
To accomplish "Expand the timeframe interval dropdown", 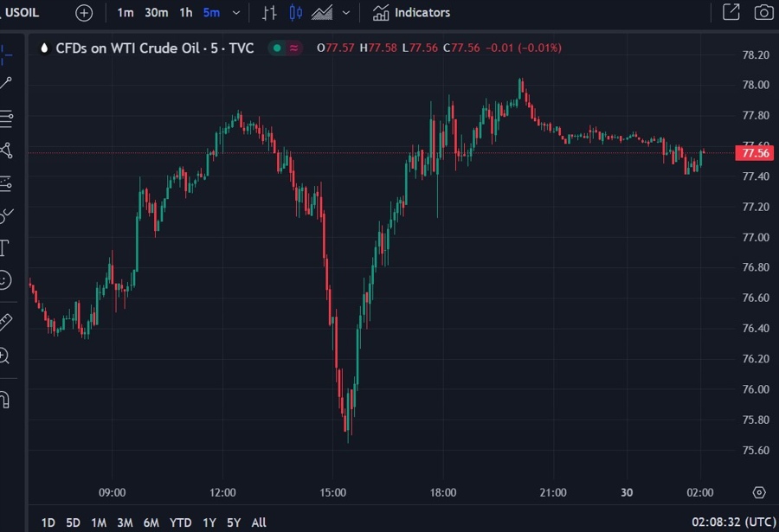I will coord(236,13).
